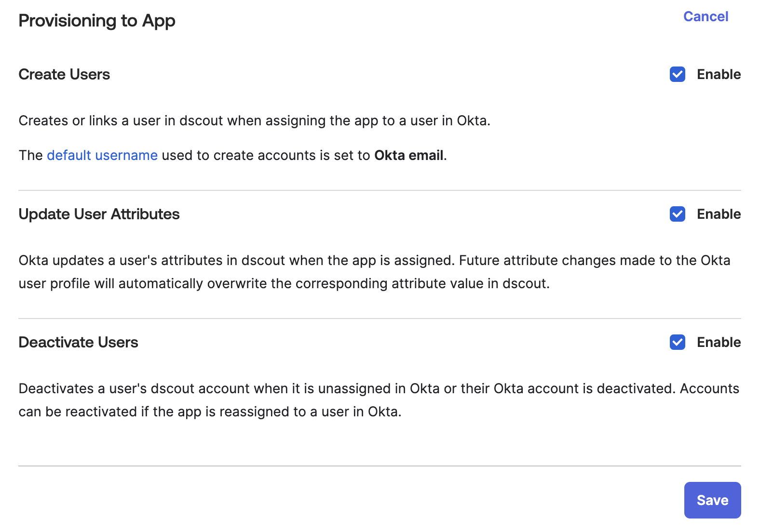Click the divider below the Create Users section
760x532 pixels.
[380, 190]
